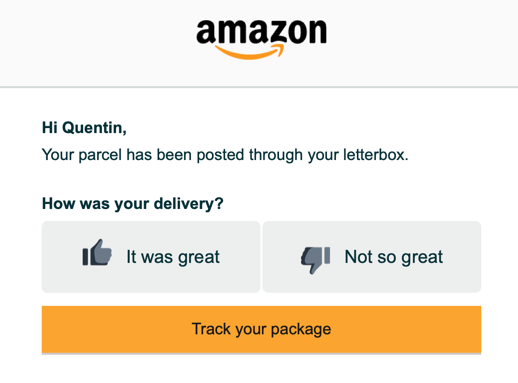Click the name "Quentin" in the greeting
Image resolution: width=518 pixels, height=383 pixels.
click(x=94, y=128)
